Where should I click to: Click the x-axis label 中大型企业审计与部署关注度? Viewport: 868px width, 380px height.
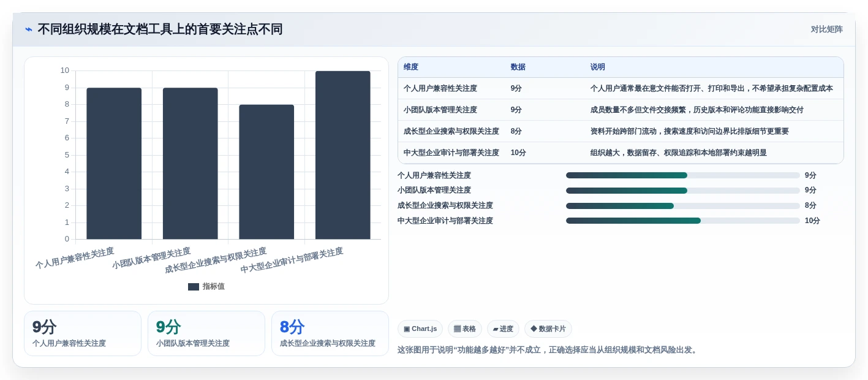pyautogui.click(x=292, y=260)
